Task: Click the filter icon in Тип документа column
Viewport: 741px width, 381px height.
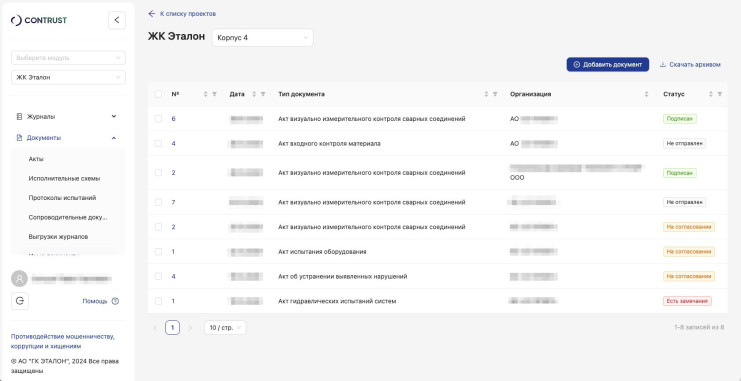Action: point(495,94)
